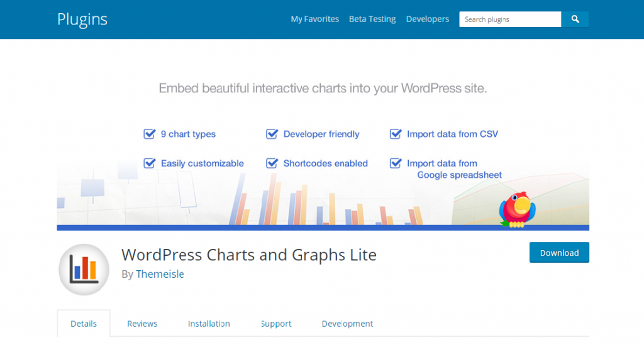Screen dimensions: 644x345
Task: Switch to the Reviews tab
Action: point(142,324)
